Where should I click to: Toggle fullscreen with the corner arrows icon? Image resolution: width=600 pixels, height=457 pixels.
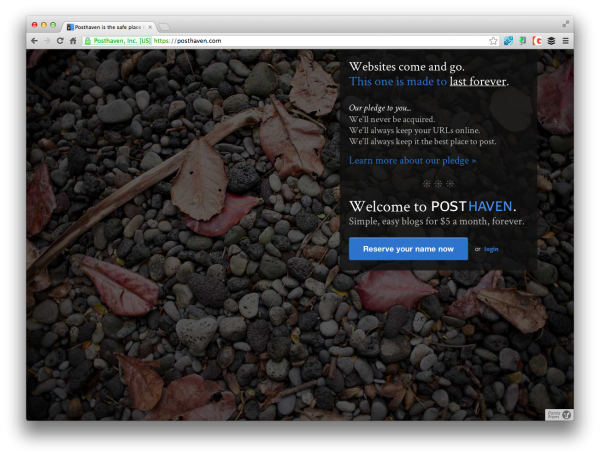point(566,24)
